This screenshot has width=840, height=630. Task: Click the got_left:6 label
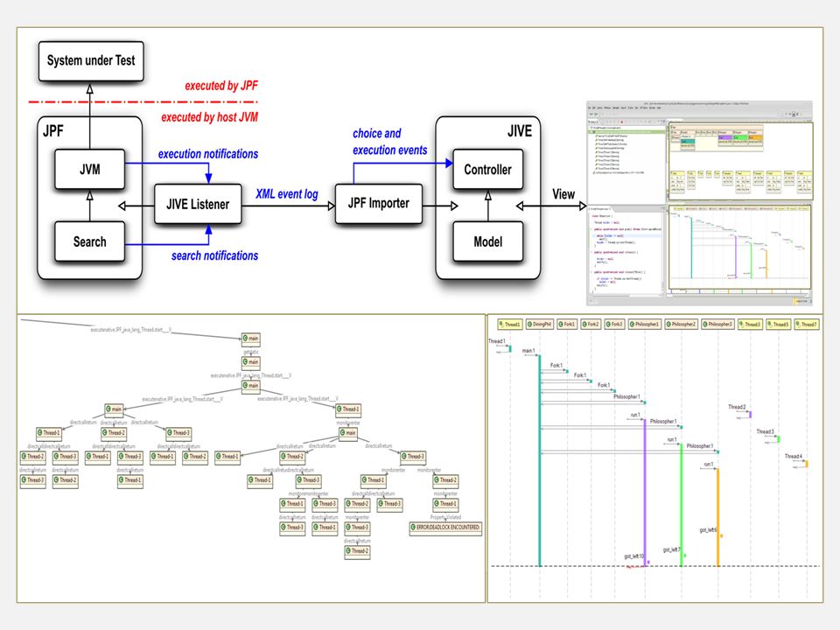coord(708,530)
